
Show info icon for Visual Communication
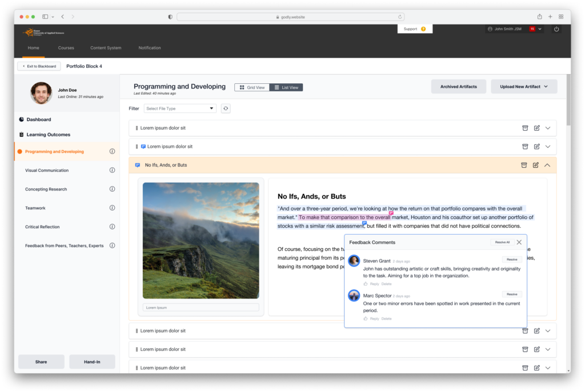[x=112, y=170]
